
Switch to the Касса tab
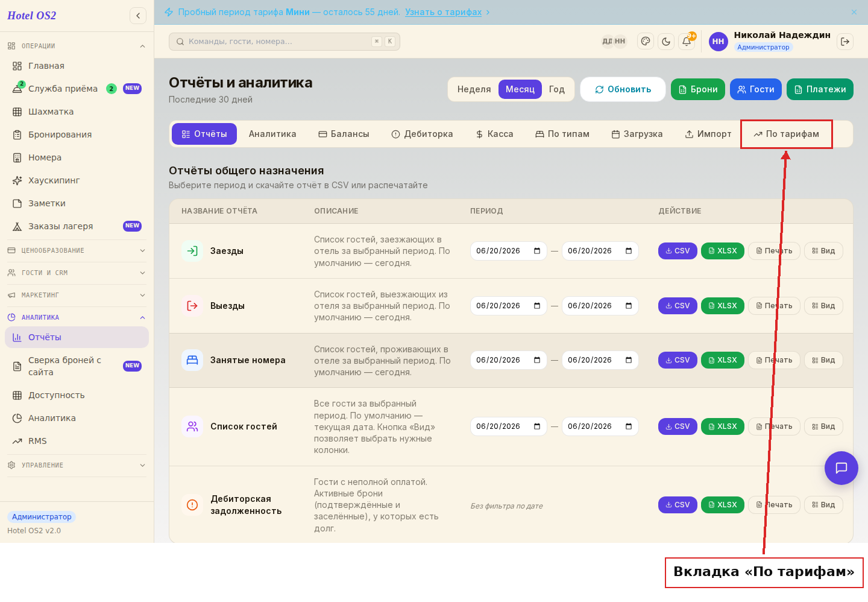pyautogui.click(x=494, y=134)
